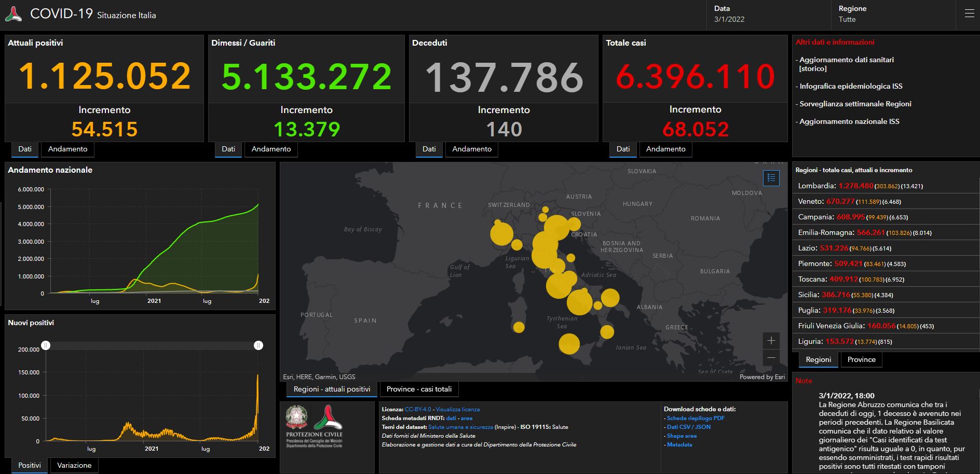Click the Protezione Civile logo in the header
The image size is (980, 474).
pyautogui.click(x=13, y=15)
